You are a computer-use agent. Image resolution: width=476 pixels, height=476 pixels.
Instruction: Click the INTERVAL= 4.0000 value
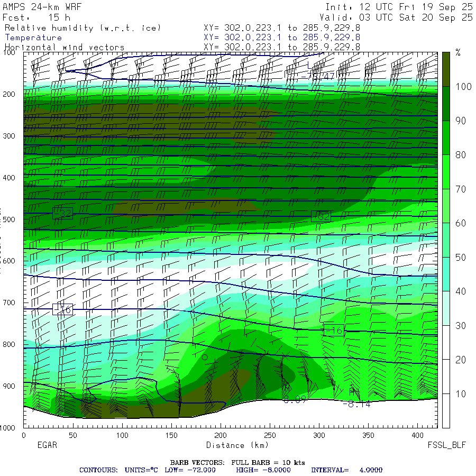346,470
